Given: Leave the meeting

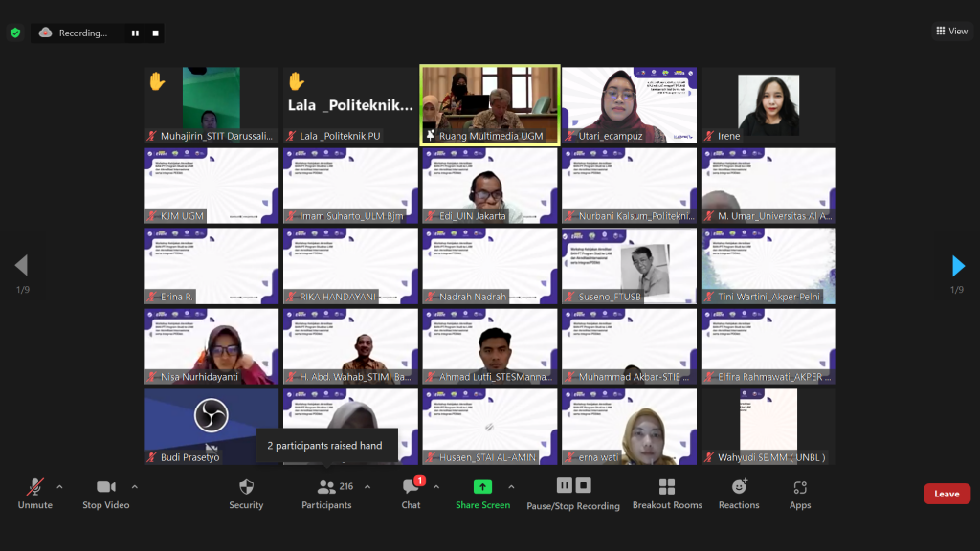Looking at the screenshot, I should (947, 494).
